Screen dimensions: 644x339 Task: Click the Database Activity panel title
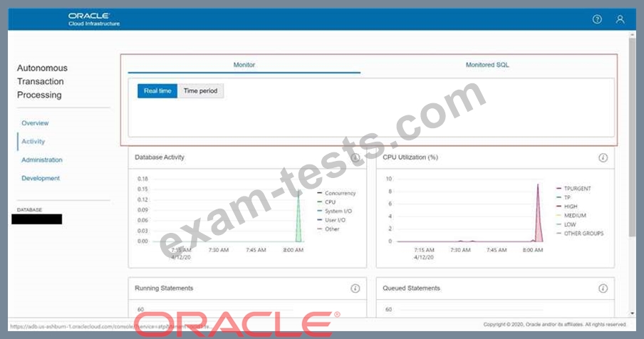(160, 157)
